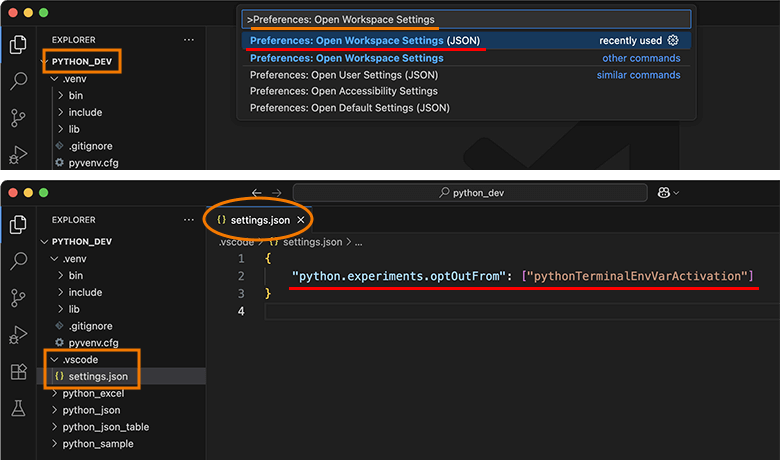Click python.experiments.optOutFrom key in editor
Screen dimensions: 780x460
[x=398, y=276]
